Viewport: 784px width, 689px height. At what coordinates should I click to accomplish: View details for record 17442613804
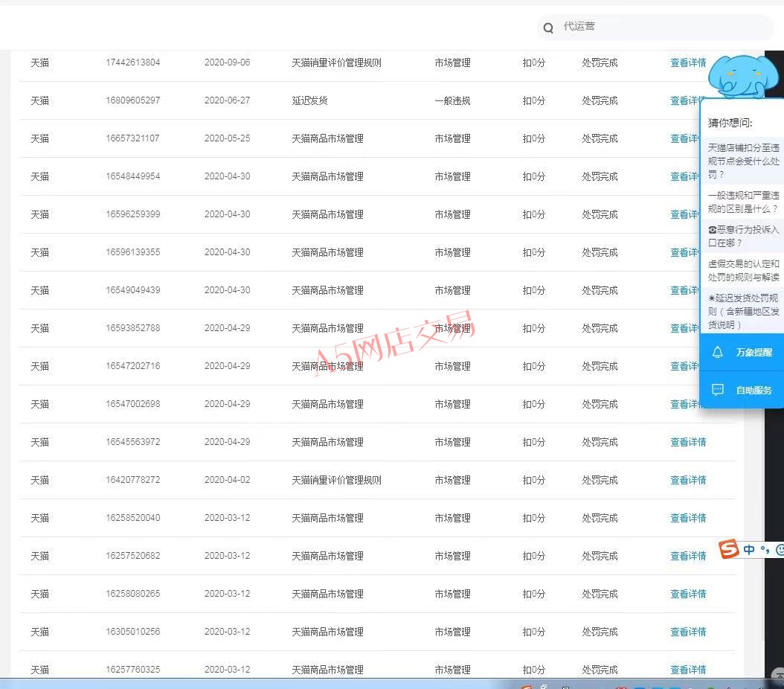point(688,63)
